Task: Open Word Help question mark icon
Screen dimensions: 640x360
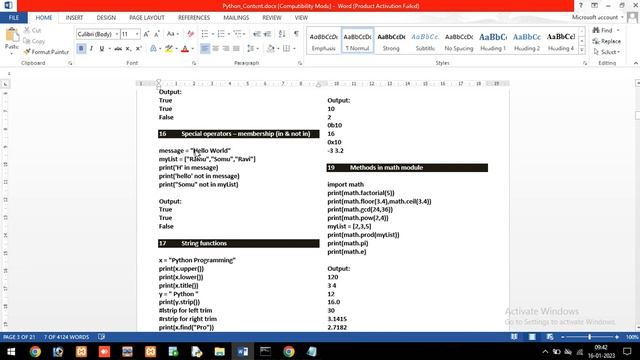Action: 580,5
